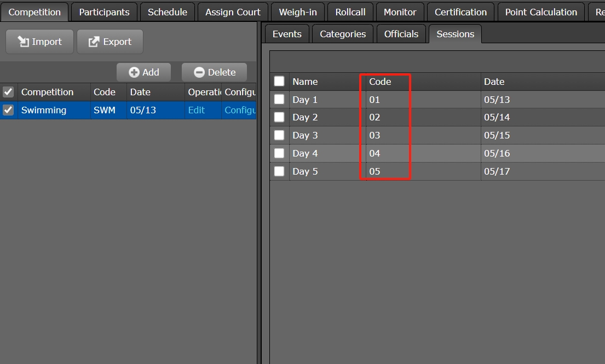
Task: Select the Day 2 session row name
Action: click(x=305, y=117)
